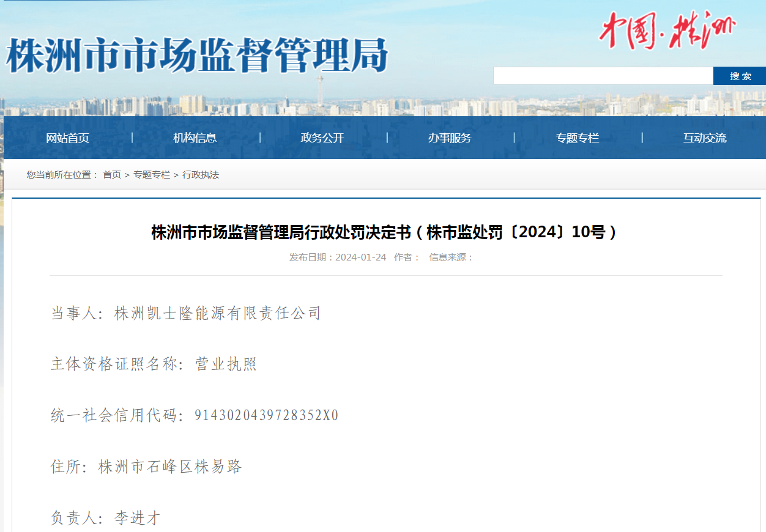Click the line 主体资格证照名称: 营业执照
The image size is (766, 532).
pyautogui.click(x=154, y=364)
